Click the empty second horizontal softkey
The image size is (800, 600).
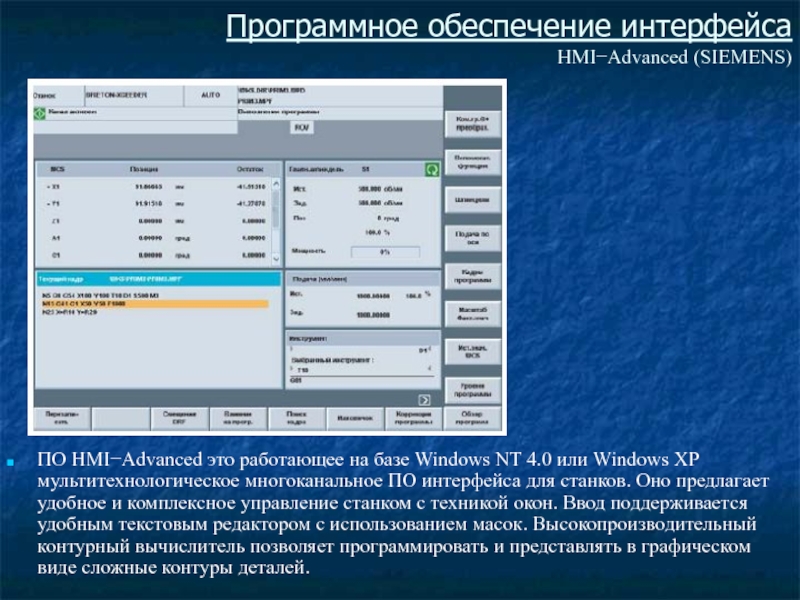click(121, 418)
